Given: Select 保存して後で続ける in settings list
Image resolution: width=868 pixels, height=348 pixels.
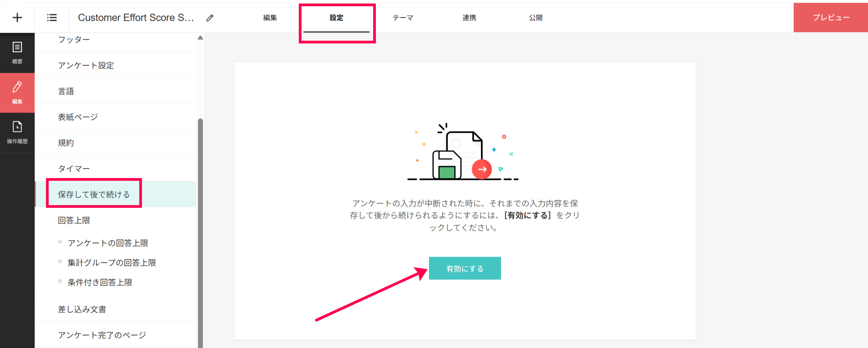Looking at the screenshot, I should [94, 194].
